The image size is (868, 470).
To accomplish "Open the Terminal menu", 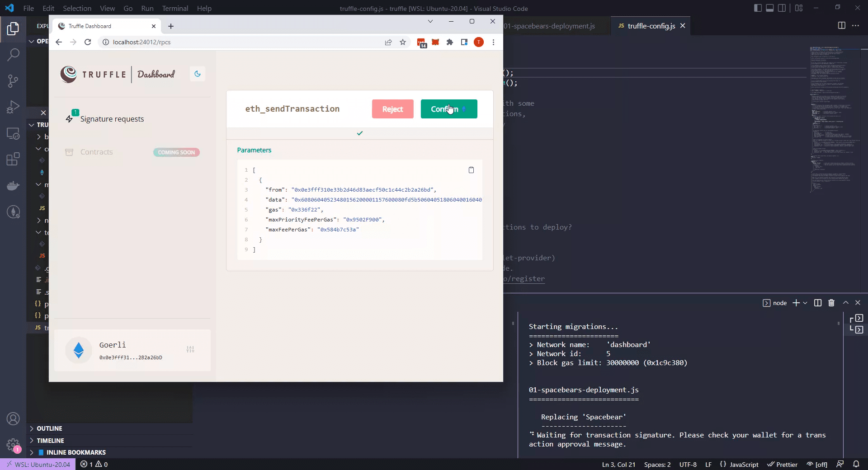I will [175, 8].
